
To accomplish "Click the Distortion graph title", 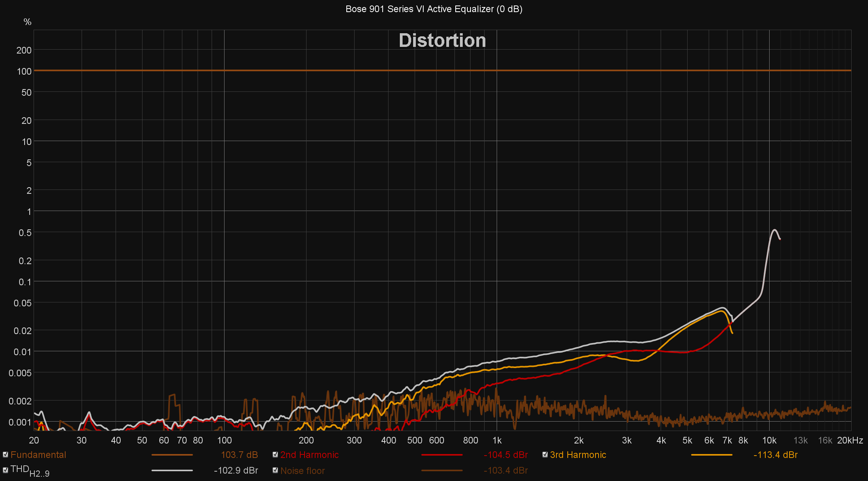I will 442,41.
